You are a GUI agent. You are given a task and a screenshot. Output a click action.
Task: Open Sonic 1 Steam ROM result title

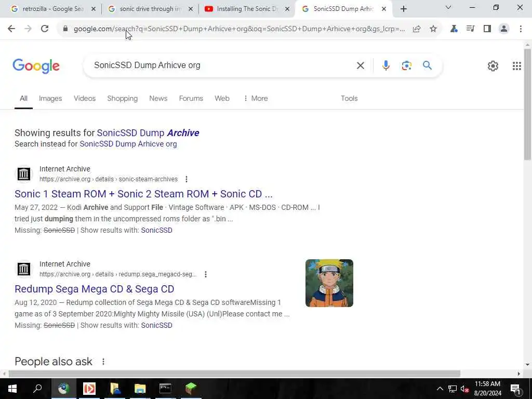point(143,194)
